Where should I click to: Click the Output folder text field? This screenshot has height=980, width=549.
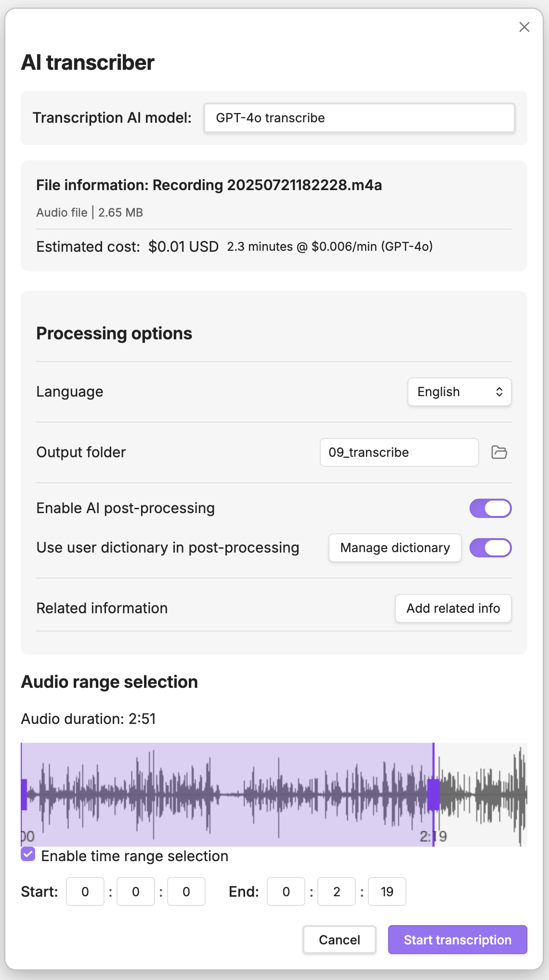pyautogui.click(x=399, y=452)
